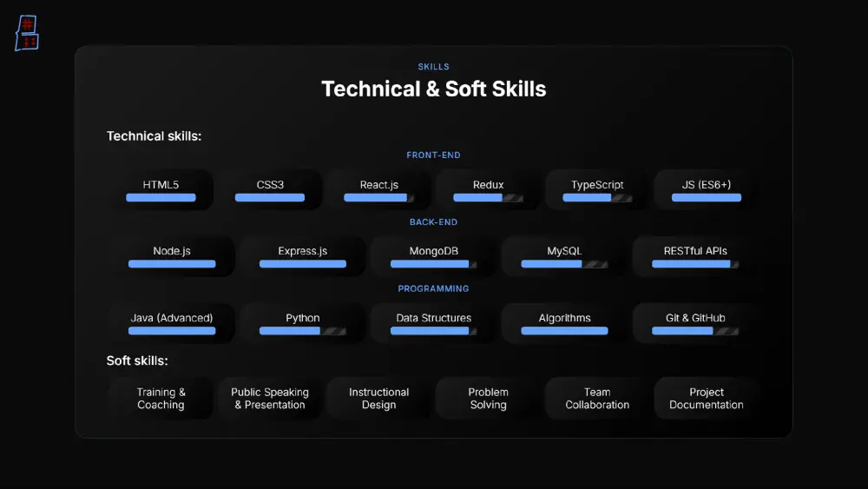Screen dimensions: 868x489
Task: Click the Soft skills: heading
Action: tap(137, 360)
